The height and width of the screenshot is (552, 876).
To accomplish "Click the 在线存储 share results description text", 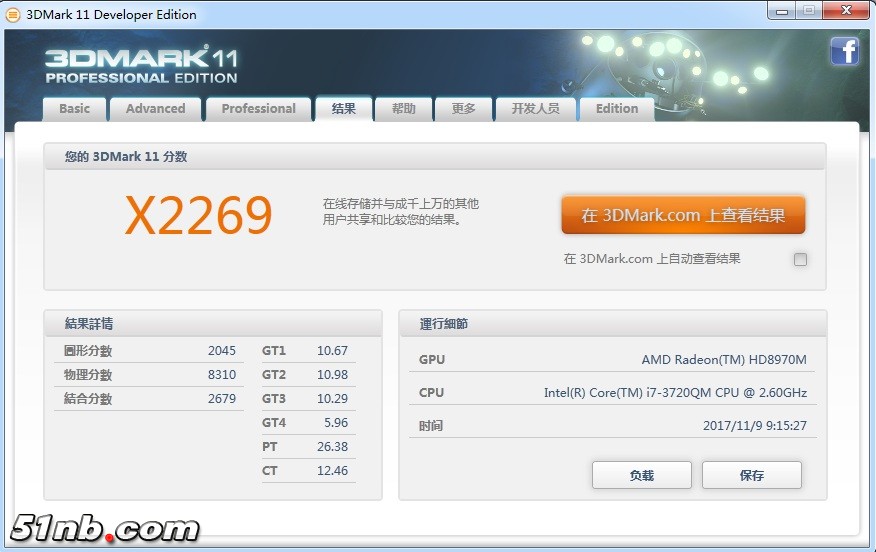I will click(401, 212).
